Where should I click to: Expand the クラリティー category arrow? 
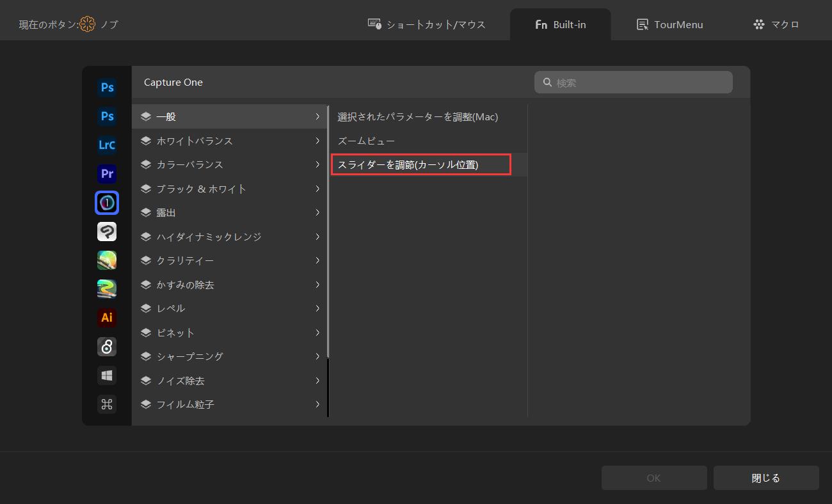[x=317, y=260]
